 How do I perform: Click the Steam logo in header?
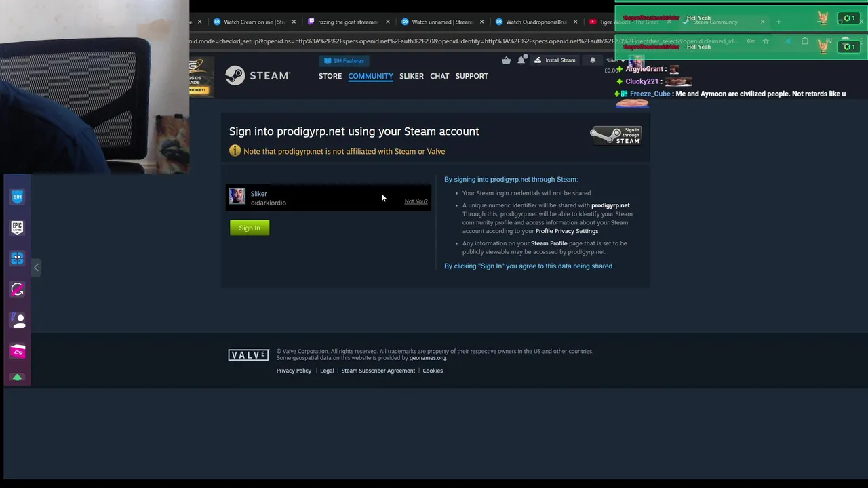(x=258, y=75)
